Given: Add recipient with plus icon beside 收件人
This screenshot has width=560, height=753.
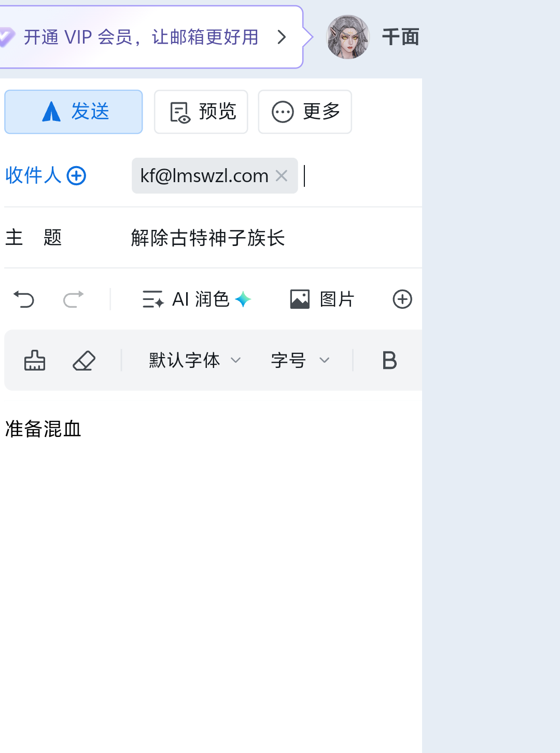Looking at the screenshot, I should (77, 175).
